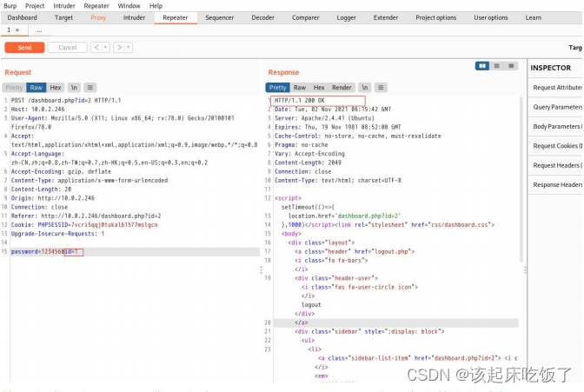
Task: Switch to the Logger tab
Action: (x=347, y=17)
